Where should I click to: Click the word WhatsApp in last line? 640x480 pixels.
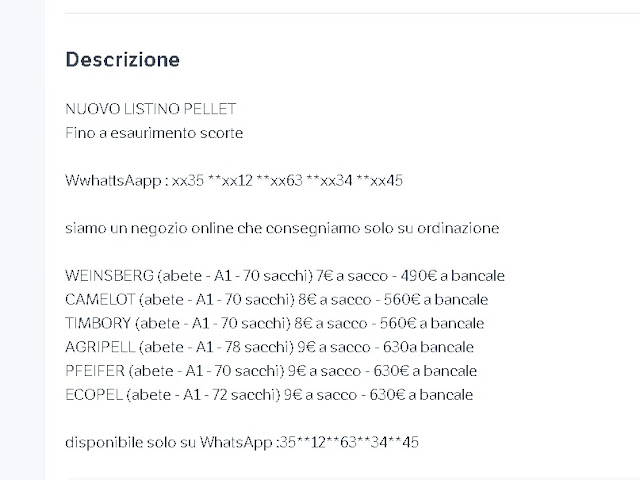tap(236, 443)
